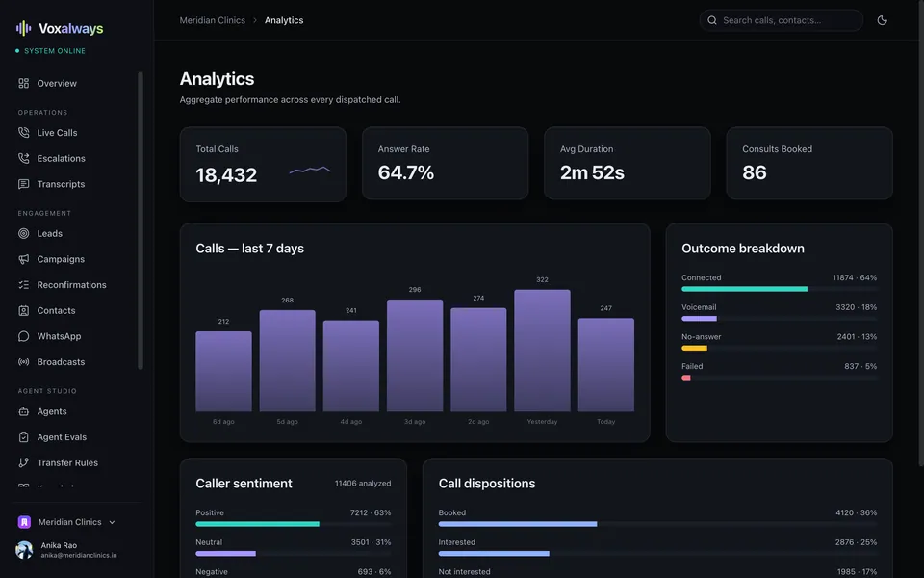The width and height of the screenshot is (924, 578).
Task: Navigate to the Contacts label
Action: point(56,311)
